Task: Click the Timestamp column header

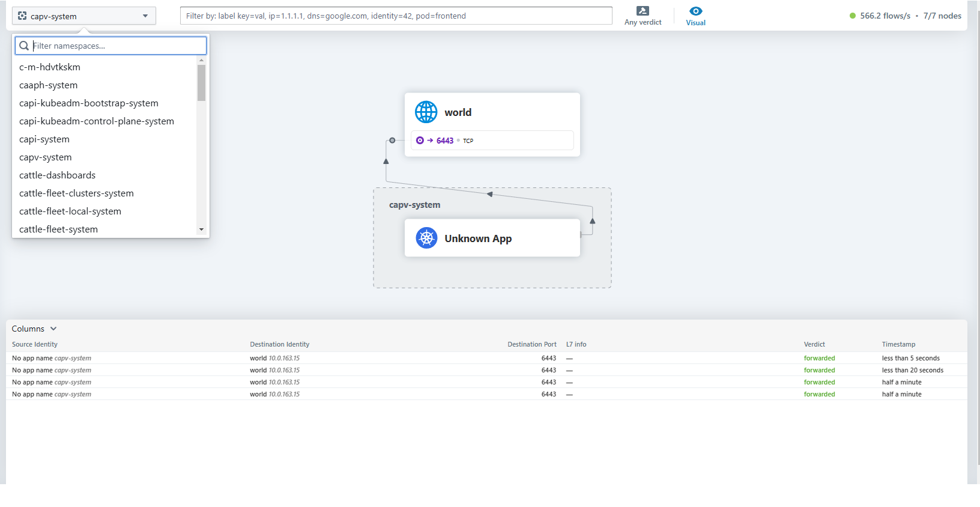Action: [898, 344]
